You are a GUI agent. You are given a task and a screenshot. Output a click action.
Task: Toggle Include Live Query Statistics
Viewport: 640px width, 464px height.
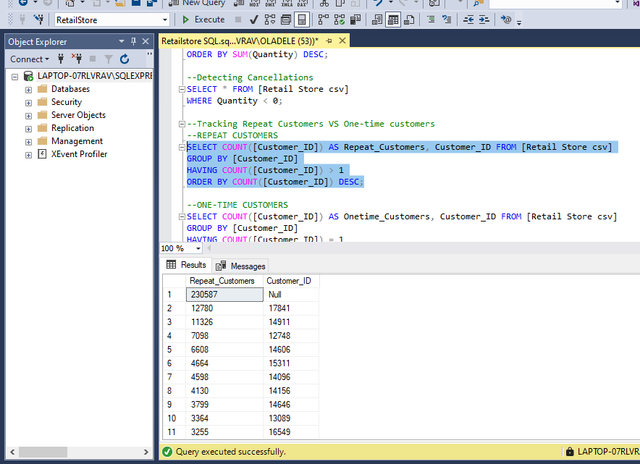pos(339,20)
